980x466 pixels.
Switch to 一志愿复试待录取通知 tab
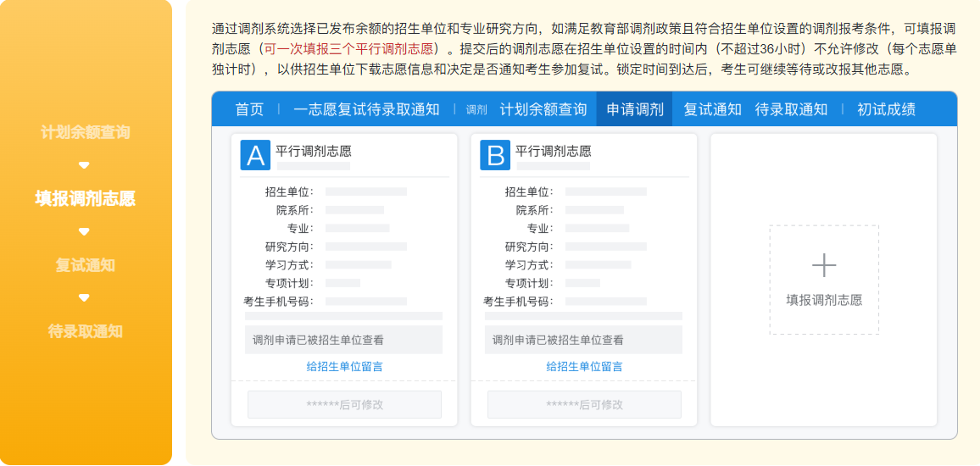366,109
